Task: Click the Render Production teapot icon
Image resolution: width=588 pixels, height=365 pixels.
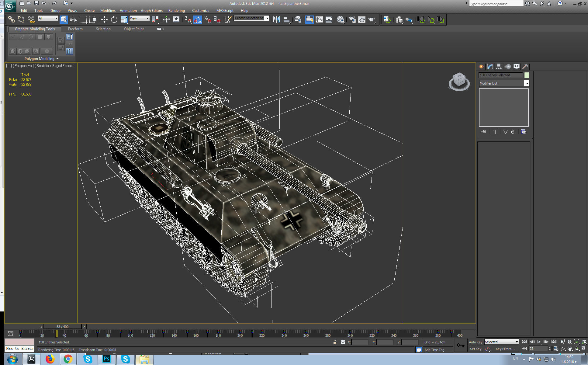Action: (372, 19)
